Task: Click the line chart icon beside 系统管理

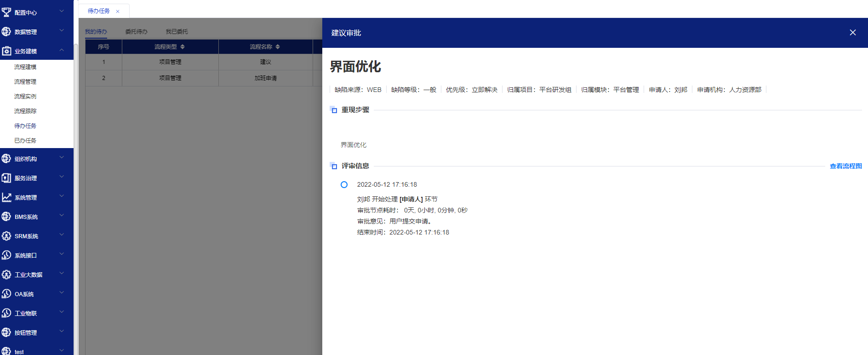Action: point(6,197)
